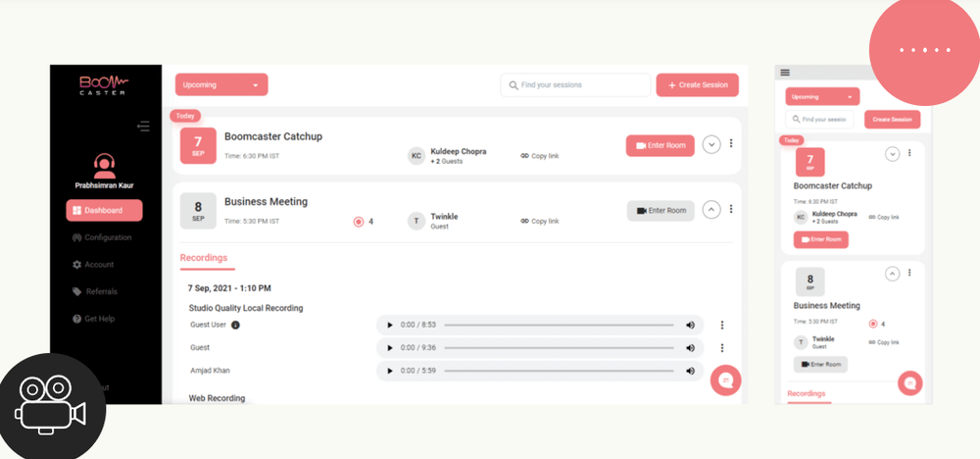Click the T avatar of Twinkle in desktop view

pos(416,221)
